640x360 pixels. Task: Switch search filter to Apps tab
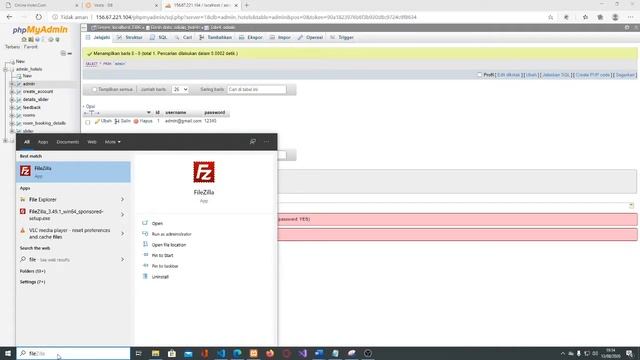(43, 142)
